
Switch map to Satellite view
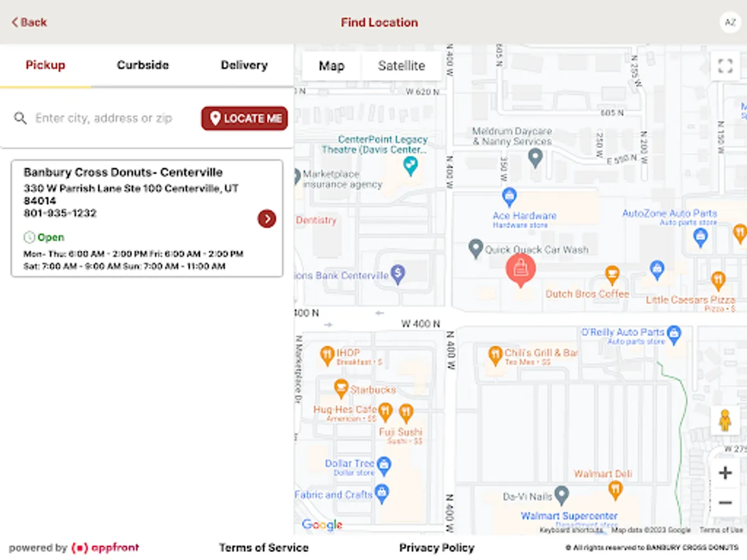(402, 66)
